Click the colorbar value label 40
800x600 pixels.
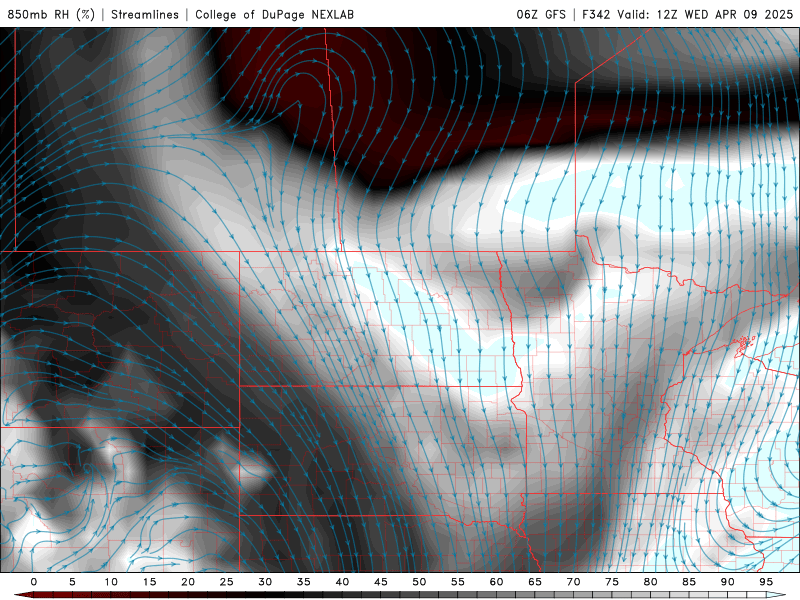[x=342, y=582]
